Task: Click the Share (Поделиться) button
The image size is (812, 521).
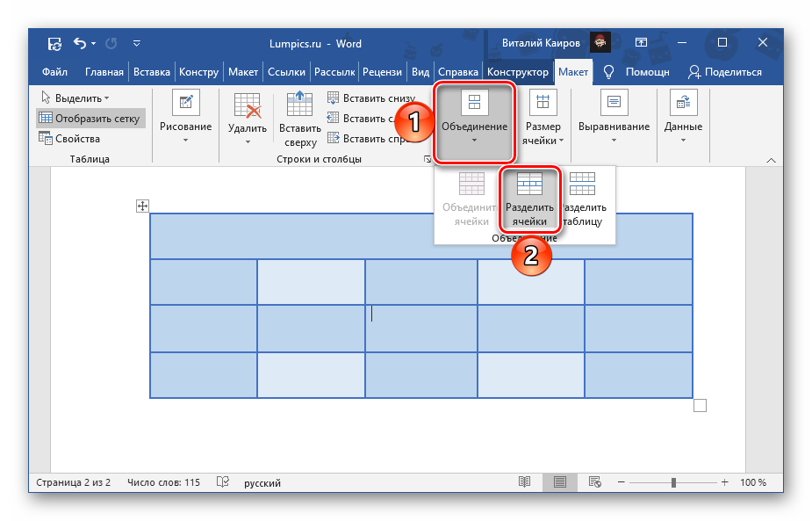Action: [x=725, y=72]
